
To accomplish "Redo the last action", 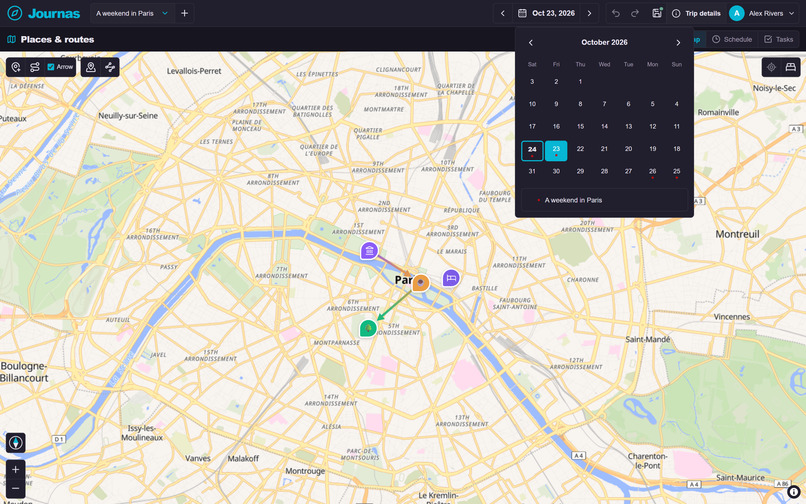I will click(x=635, y=13).
